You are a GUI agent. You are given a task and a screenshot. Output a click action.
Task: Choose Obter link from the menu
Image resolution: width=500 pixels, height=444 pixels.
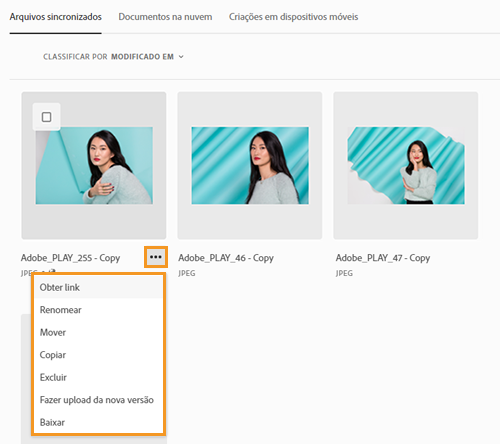point(99,287)
